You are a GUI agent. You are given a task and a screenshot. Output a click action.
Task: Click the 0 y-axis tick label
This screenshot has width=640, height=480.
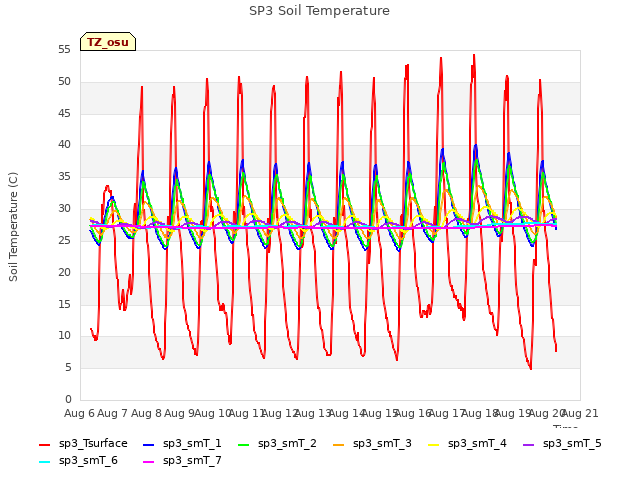pos(68,399)
